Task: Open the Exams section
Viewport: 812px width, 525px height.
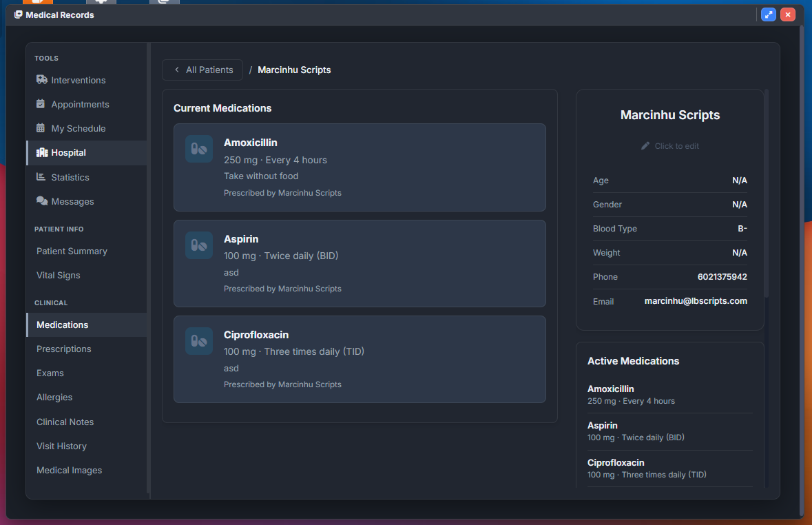Action: (x=87, y=373)
